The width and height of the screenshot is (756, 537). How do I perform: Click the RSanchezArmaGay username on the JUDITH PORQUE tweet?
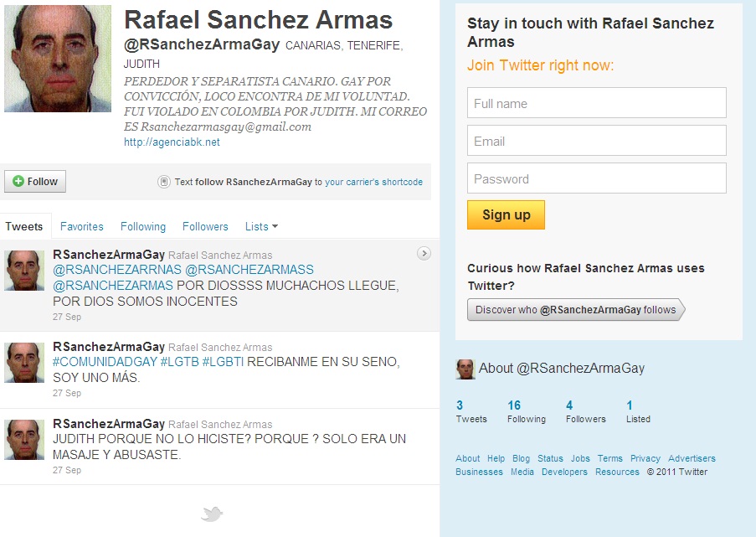click(x=109, y=424)
